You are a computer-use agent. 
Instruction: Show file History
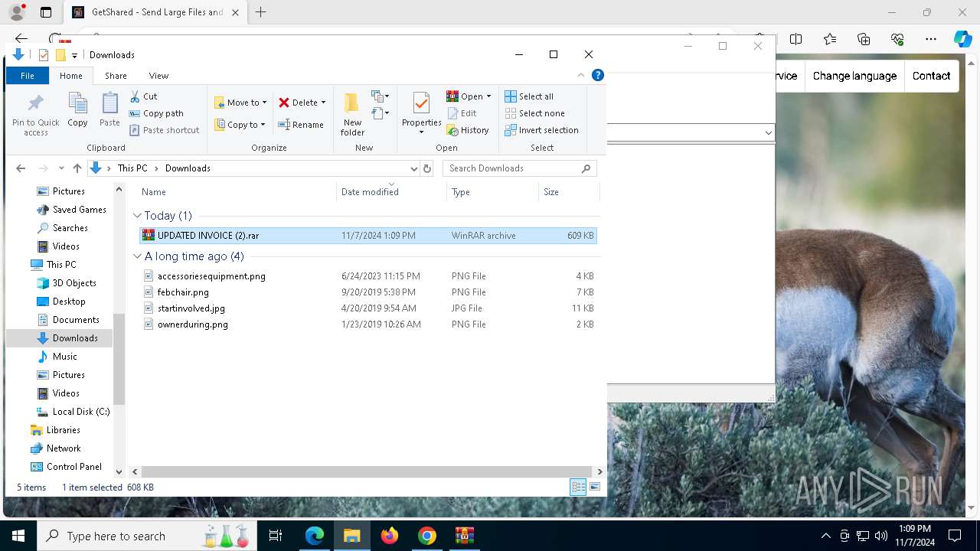pyautogui.click(x=468, y=130)
